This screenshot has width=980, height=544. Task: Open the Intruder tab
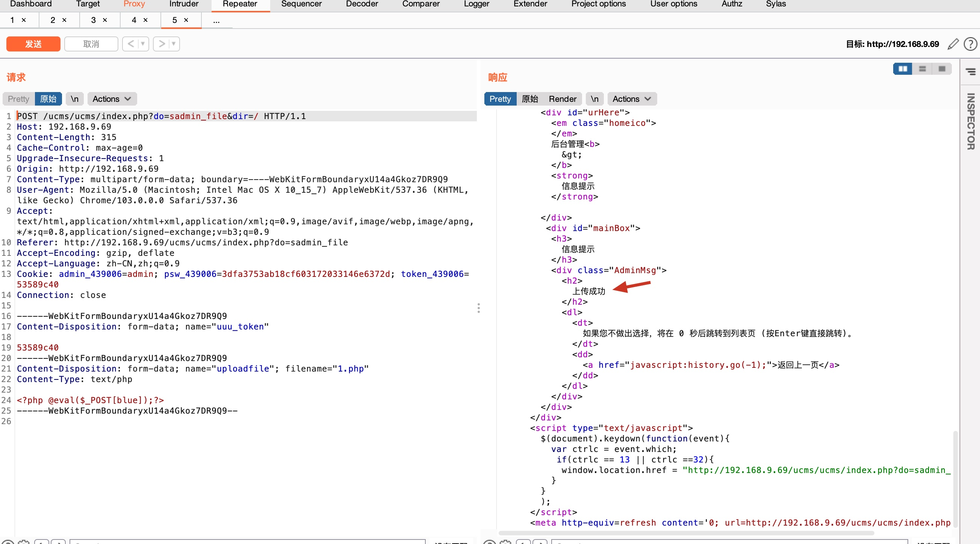pyautogui.click(x=184, y=4)
